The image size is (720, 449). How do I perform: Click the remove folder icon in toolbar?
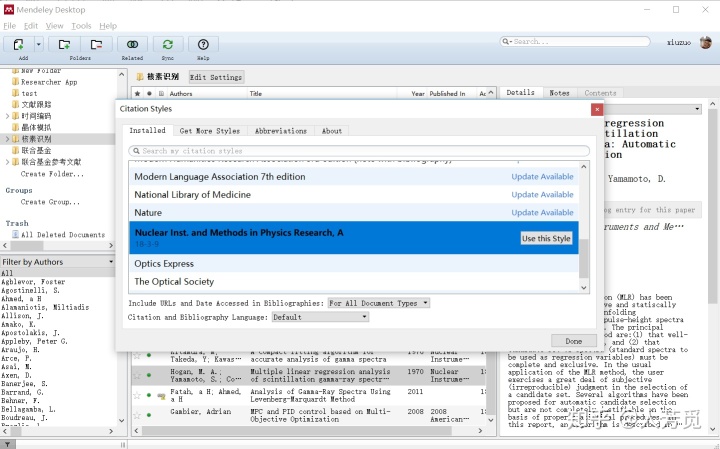(x=96, y=45)
